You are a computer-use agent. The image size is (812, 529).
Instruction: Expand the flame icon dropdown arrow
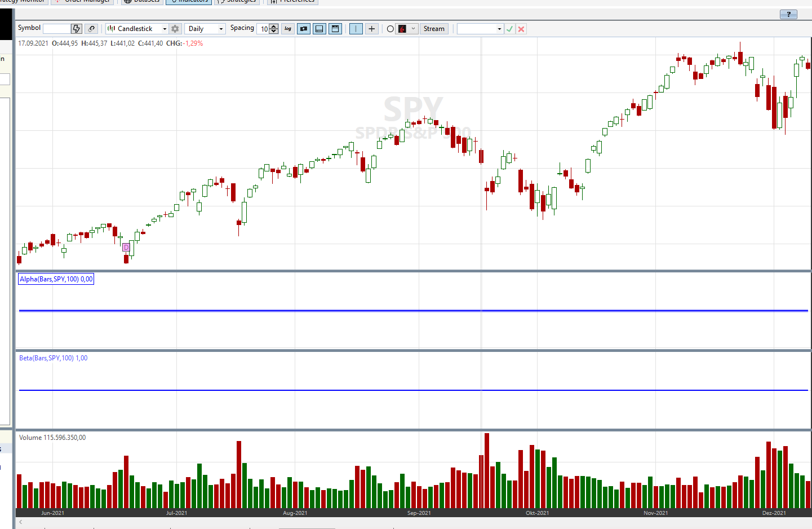coord(413,29)
